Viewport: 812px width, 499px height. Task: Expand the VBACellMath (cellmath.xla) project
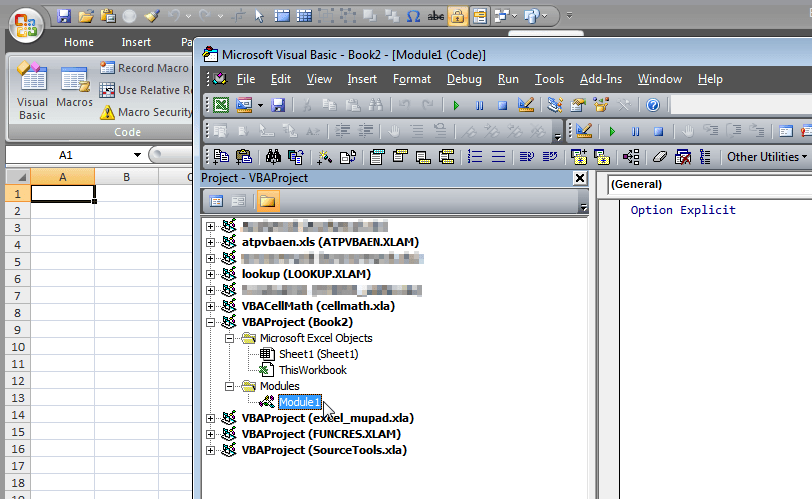click(x=210, y=306)
